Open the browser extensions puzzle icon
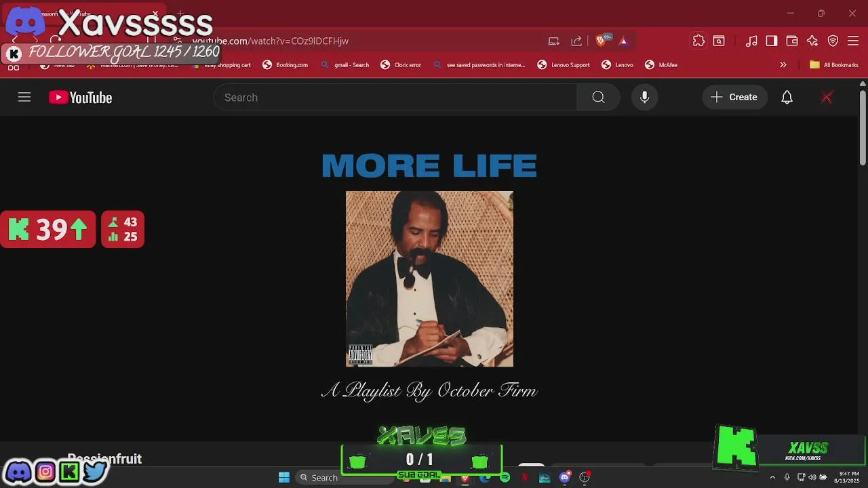Image resolution: width=868 pixels, height=488 pixels. 698,41
